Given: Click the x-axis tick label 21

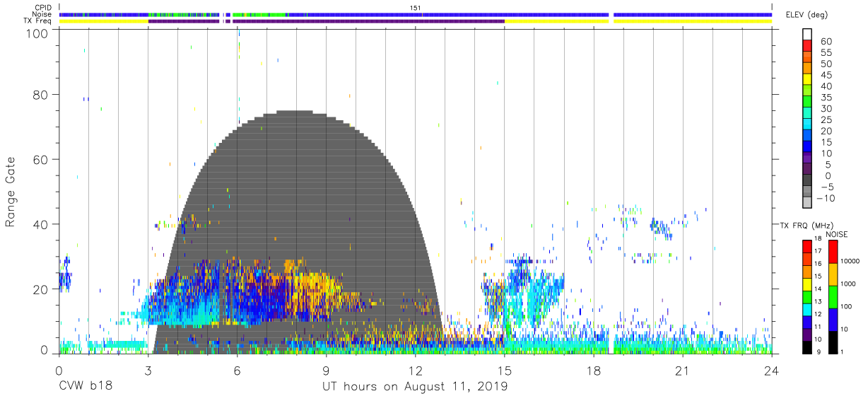Looking at the screenshot, I should click(x=682, y=371).
